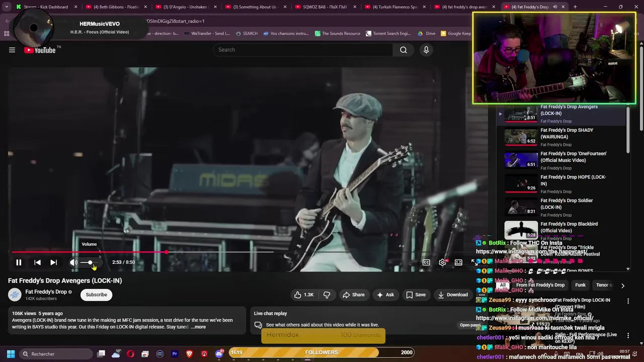Open the SEARCH bookmark
The height and width of the screenshot is (362, 644).
tap(247, 34)
